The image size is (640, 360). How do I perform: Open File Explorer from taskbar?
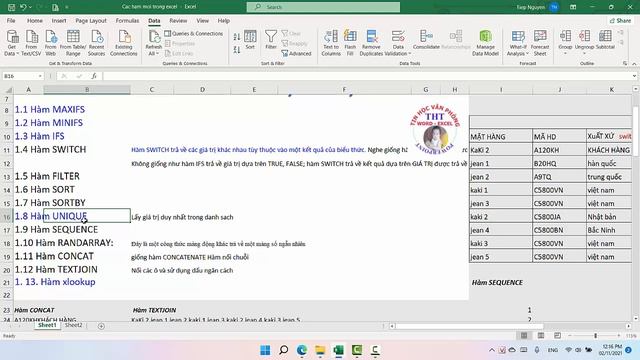click(x=320, y=350)
